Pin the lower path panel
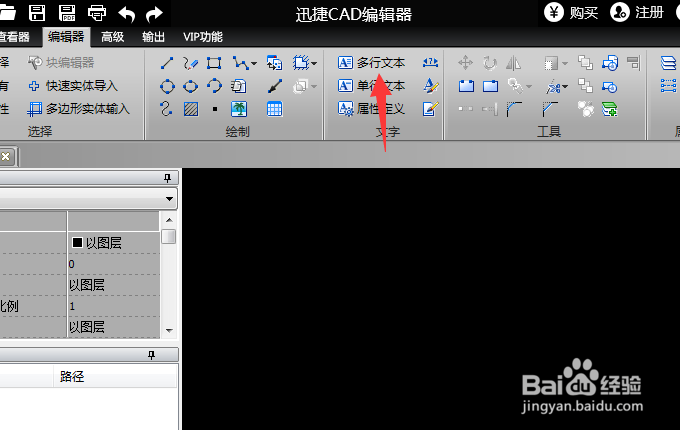This screenshot has height=430, width=680. 151,355
